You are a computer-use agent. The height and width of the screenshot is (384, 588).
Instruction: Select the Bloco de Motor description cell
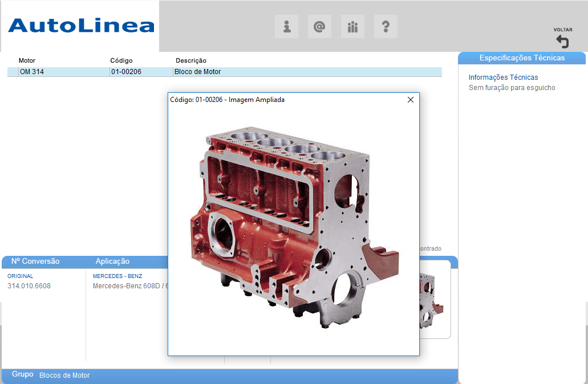(x=197, y=72)
